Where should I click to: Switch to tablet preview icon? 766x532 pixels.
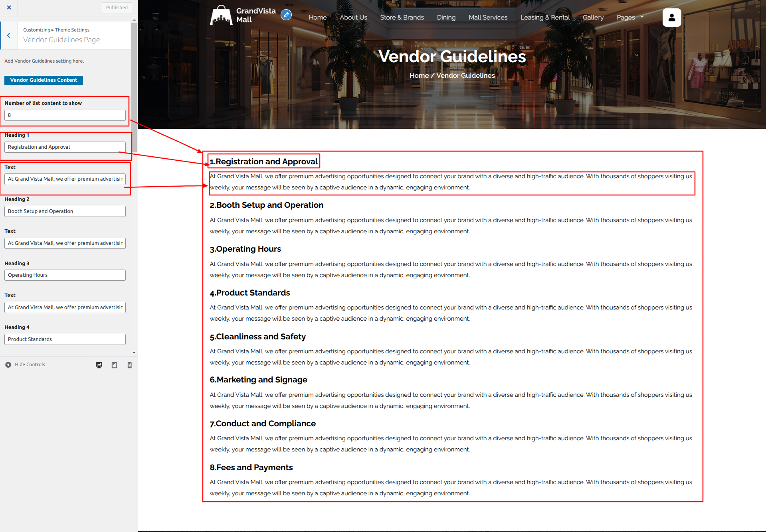click(115, 365)
